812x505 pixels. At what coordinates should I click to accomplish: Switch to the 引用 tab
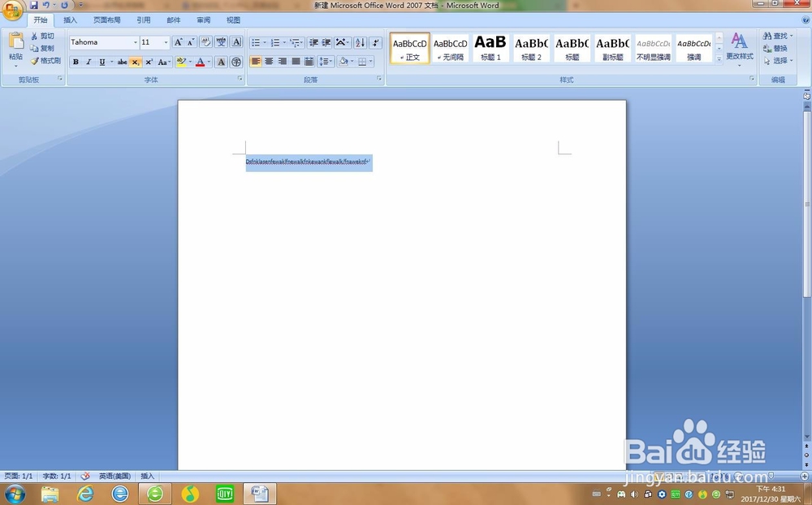[144, 20]
